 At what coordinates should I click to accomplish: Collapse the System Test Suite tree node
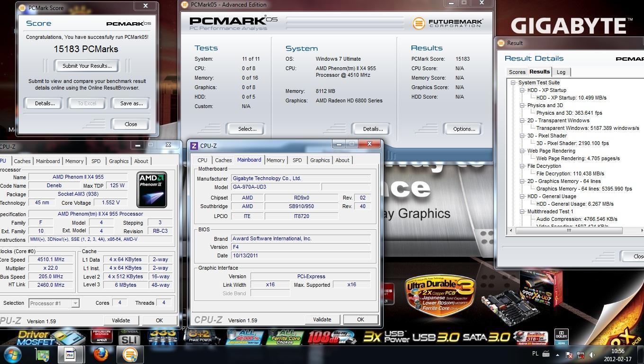tap(513, 82)
